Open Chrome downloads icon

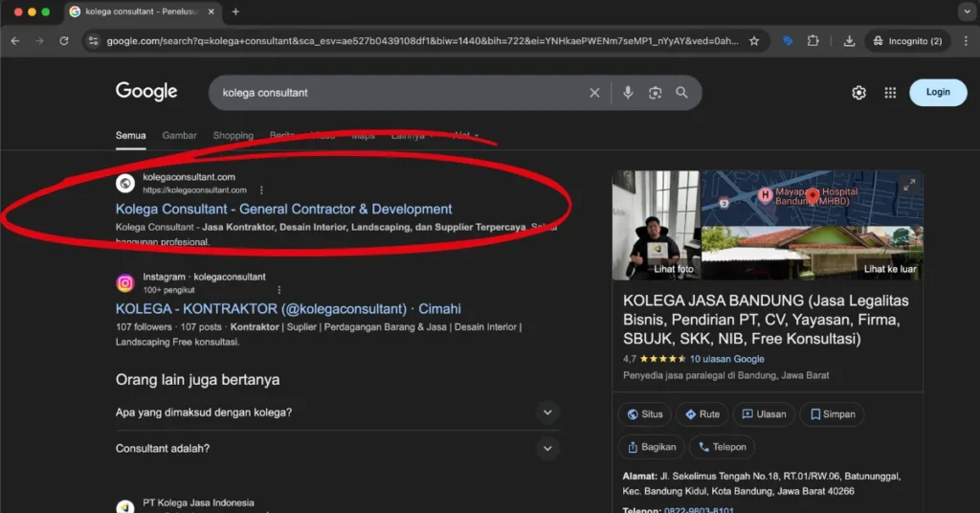(849, 41)
